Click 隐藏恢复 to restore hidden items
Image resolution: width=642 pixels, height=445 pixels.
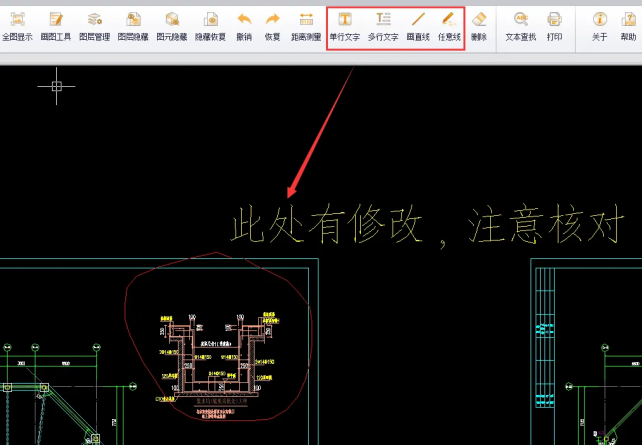tap(210, 25)
